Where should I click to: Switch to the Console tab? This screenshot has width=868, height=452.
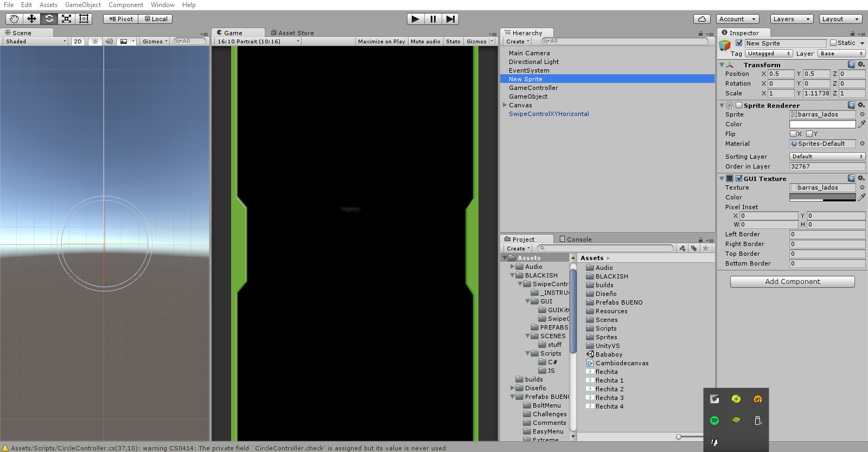pos(576,239)
